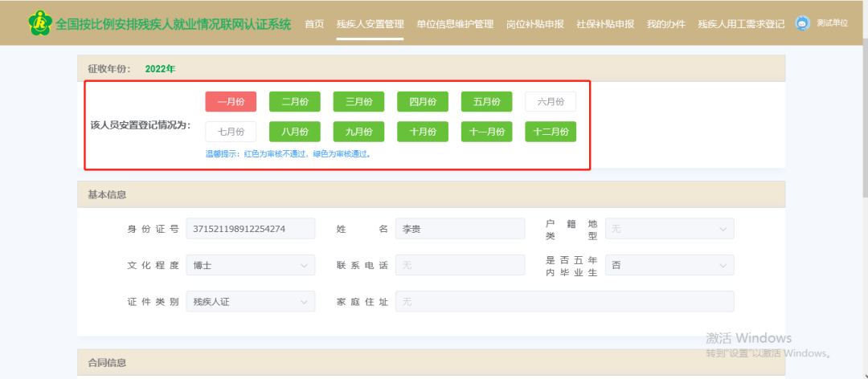Go to 社保补贴申报 page
868x379 pixels.
click(x=605, y=24)
